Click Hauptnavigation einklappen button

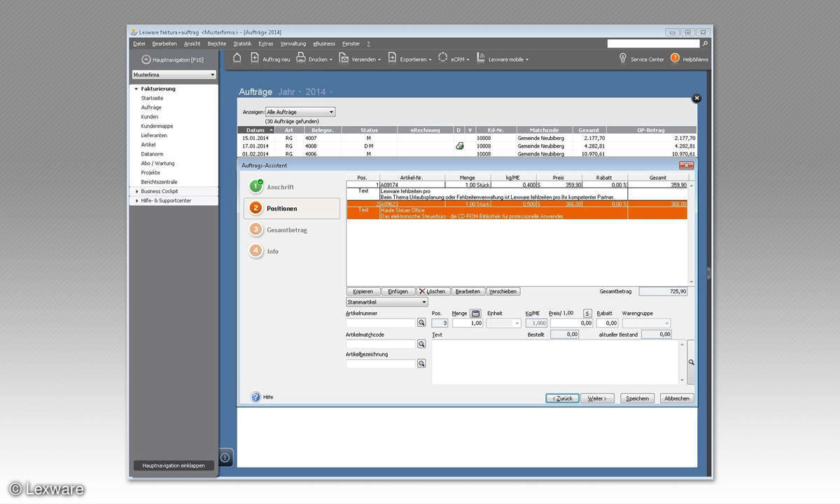point(174,465)
